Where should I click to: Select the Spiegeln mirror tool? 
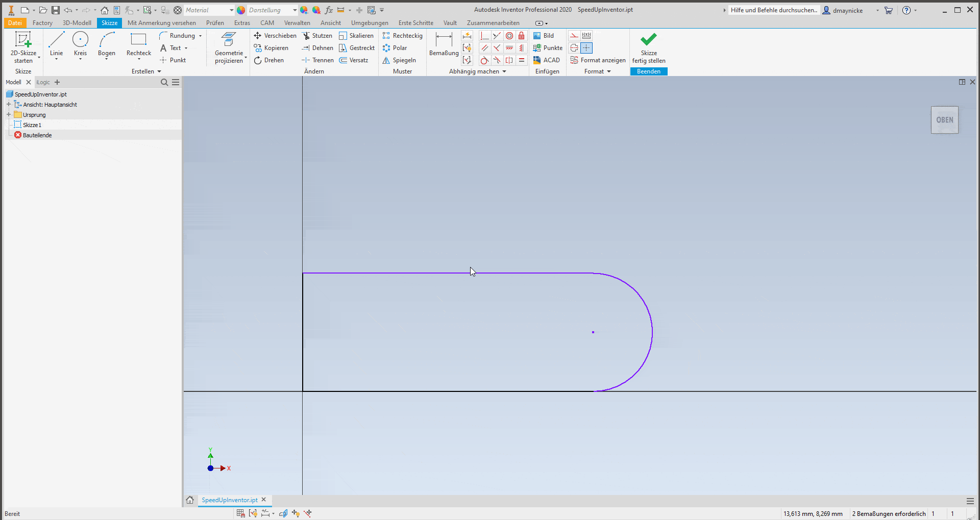[x=399, y=60]
